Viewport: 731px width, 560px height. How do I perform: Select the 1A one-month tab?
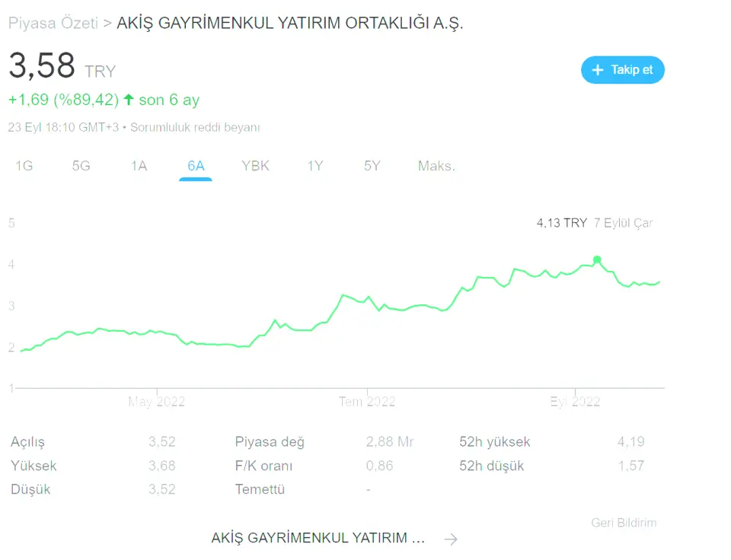(x=139, y=166)
